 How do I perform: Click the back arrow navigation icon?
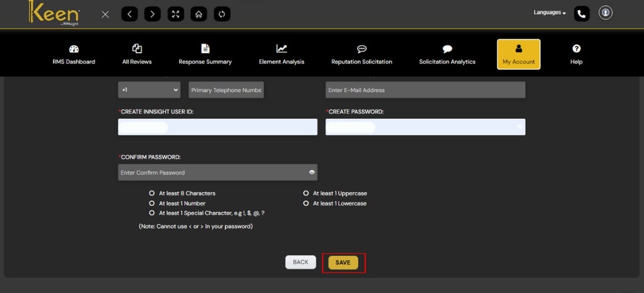[x=129, y=14]
